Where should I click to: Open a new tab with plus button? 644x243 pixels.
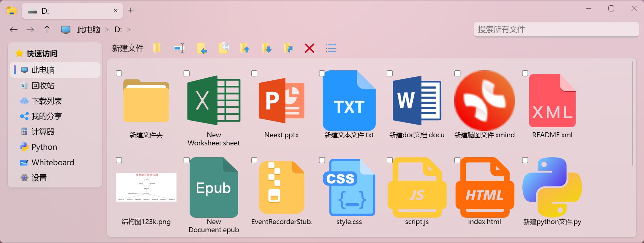(x=130, y=10)
